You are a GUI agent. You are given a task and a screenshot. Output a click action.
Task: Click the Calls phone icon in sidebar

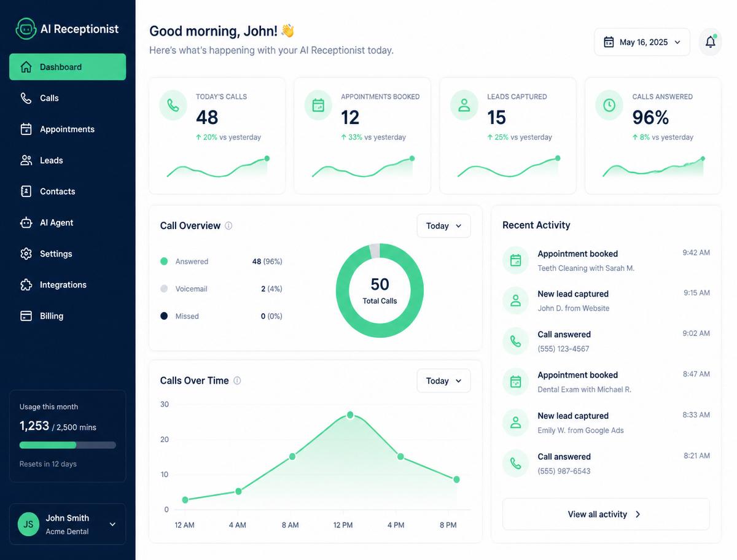[26, 98]
